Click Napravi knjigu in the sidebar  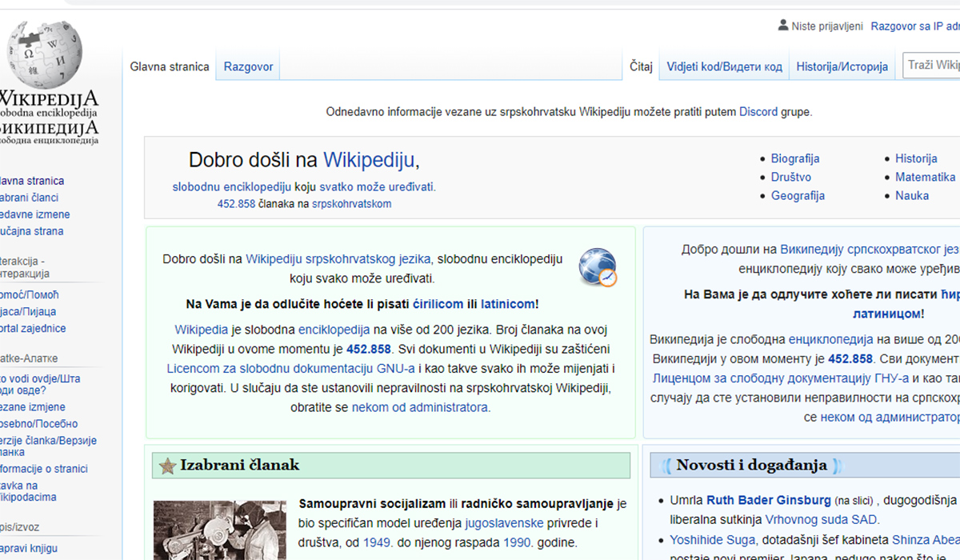pos(29,550)
